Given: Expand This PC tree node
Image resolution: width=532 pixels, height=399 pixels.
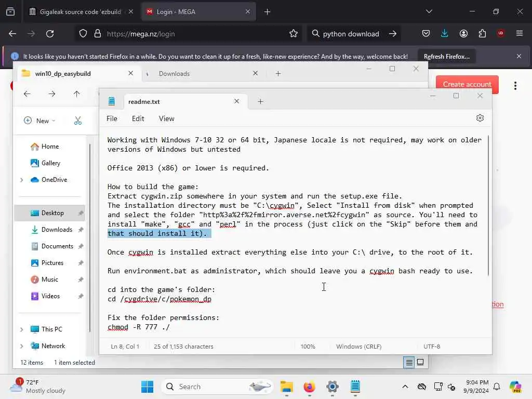Looking at the screenshot, I should tap(22, 329).
